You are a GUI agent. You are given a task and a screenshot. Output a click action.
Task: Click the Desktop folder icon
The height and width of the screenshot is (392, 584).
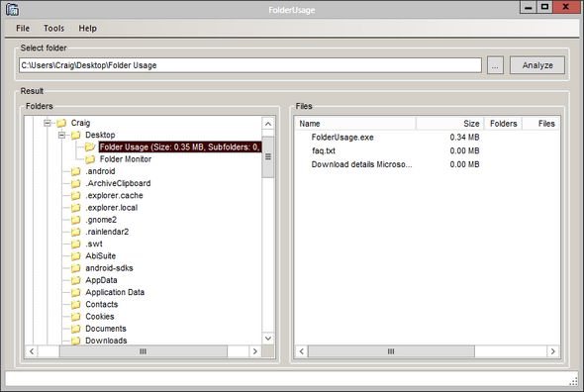75,135
